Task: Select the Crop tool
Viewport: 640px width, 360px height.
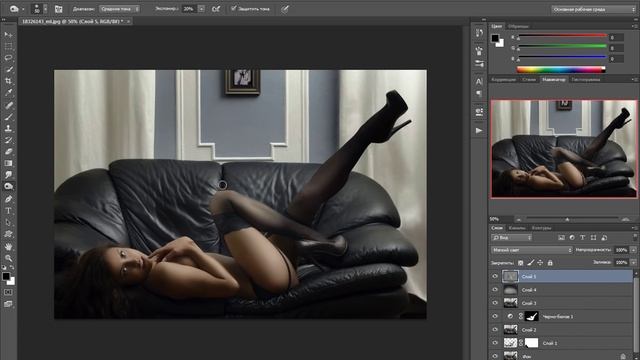Action: (8, 81)
